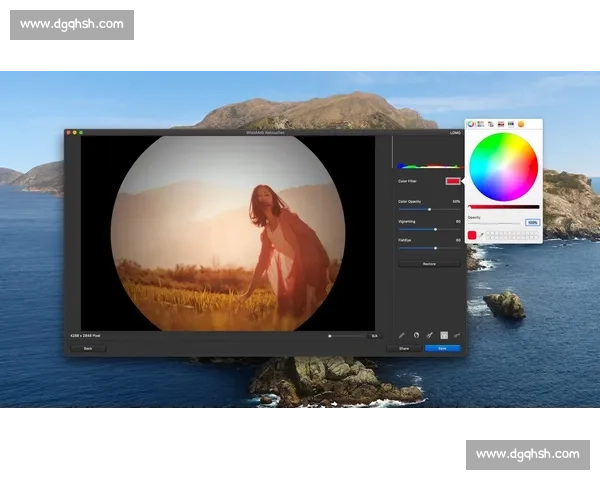Click the Color Opacity slider
Image resolution: width=600 pixels, height=480 pixels.
click(x=429, y=209)
